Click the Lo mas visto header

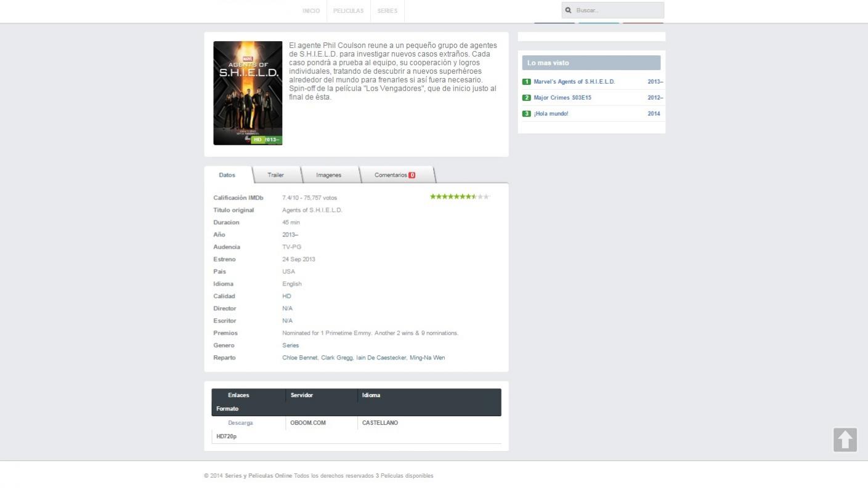pos(591,63)
